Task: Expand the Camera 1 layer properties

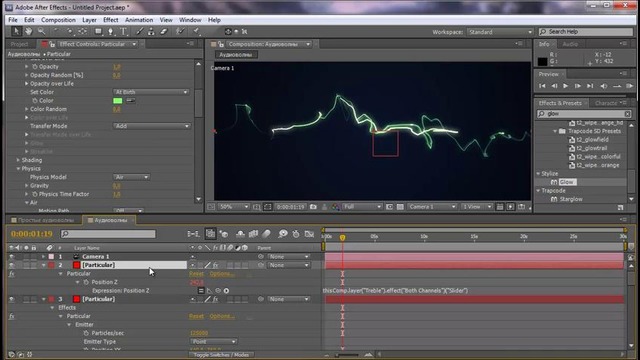Action: pyautogui.click(x=43, y=257)
